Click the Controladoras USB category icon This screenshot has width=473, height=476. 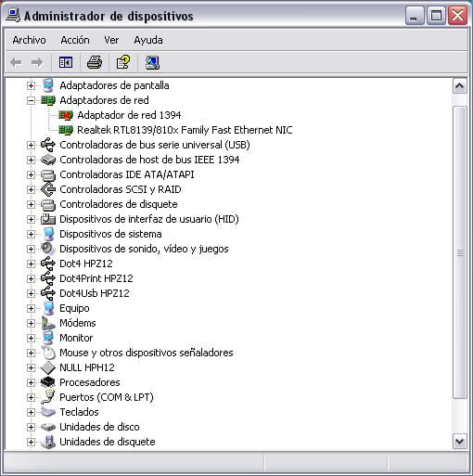pyautogui.click(x=48, y=145)
